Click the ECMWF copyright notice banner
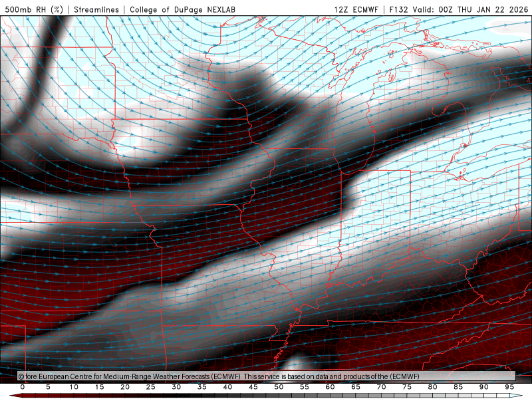 [267, 376]
